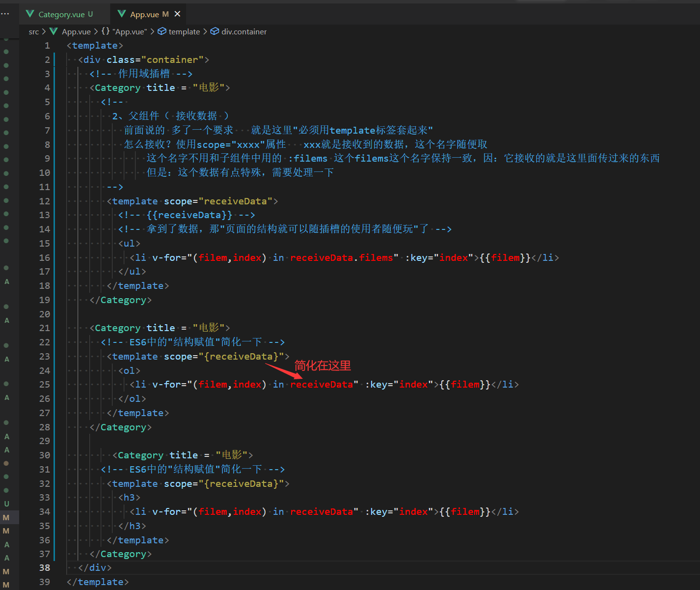This screenshot has height=590, width=700.
Task: Open the three-dots menu above the sidebar
Action: click(5, 14)
